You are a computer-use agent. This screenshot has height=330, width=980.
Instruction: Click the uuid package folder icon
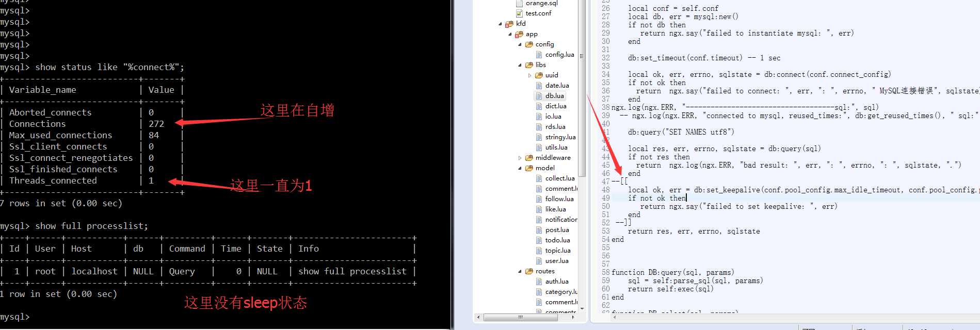pos(539,75)
